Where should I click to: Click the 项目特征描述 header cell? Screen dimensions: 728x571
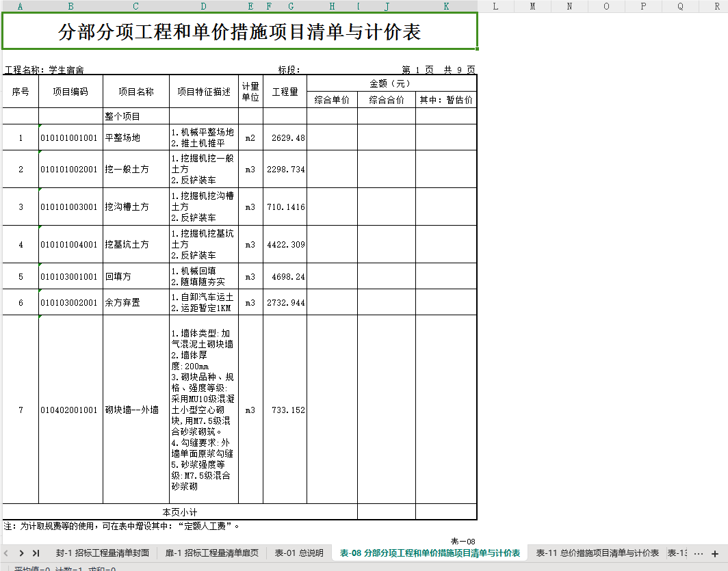click(x=204, y=92)
